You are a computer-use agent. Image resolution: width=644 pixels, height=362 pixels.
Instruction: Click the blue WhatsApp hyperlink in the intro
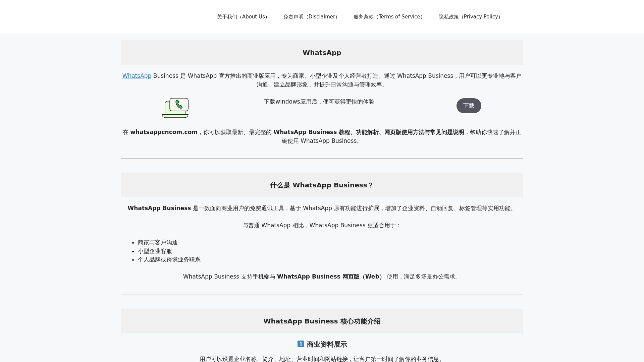137,76
